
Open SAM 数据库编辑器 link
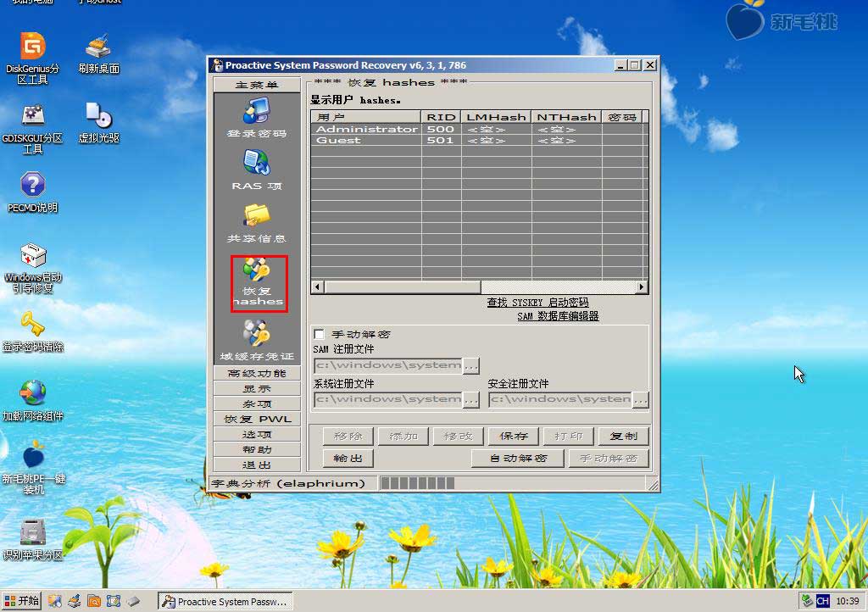(558, 316)
